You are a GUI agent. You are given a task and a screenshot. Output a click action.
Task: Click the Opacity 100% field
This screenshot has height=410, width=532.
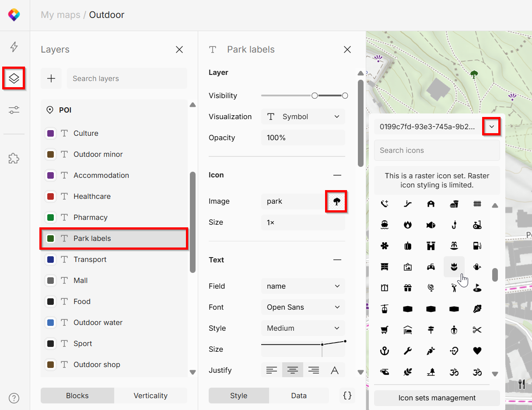tap(303, 138)
